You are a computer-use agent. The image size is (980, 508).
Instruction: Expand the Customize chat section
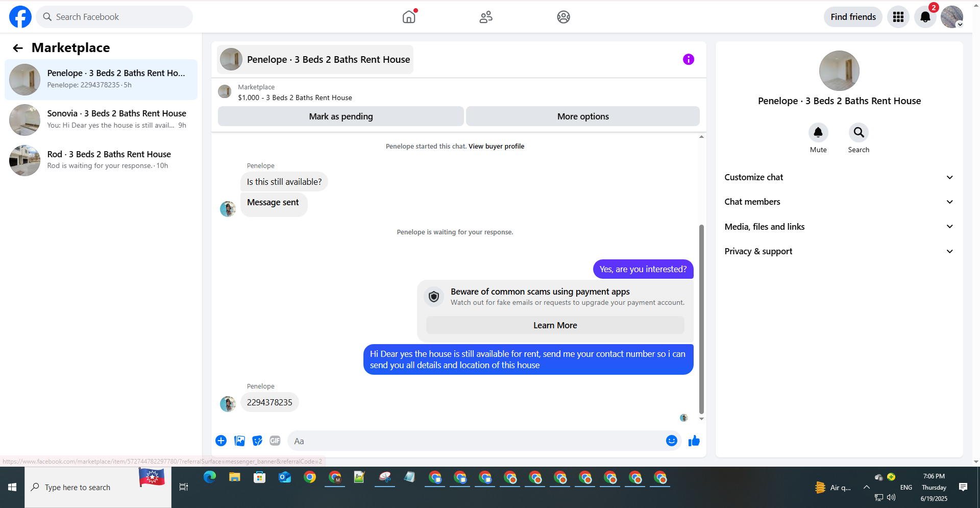coord(839,177)
